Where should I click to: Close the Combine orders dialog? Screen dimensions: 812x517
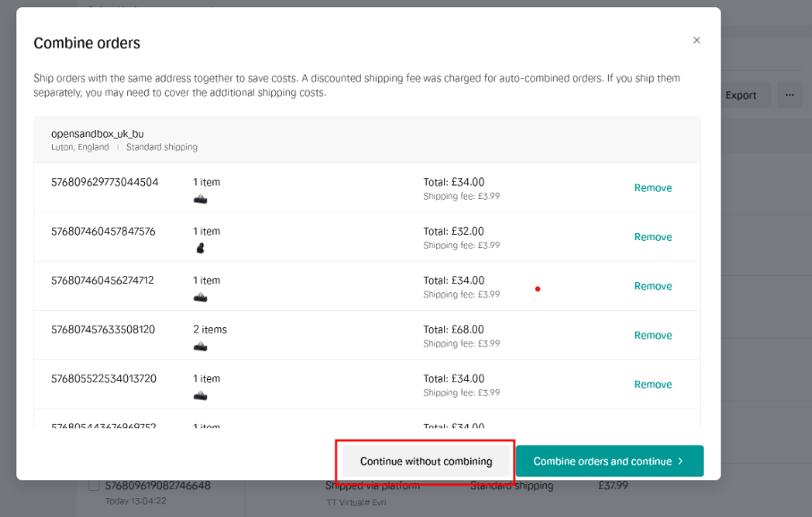click(x=697, y=40)
